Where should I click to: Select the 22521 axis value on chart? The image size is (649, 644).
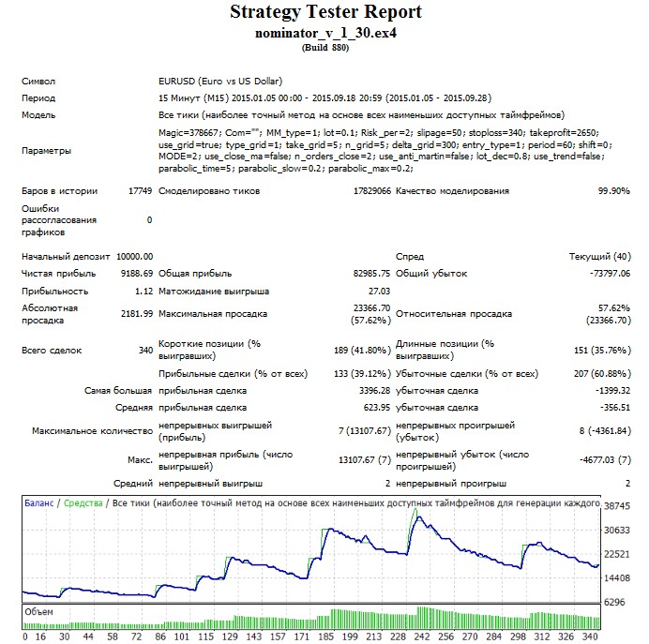click(x=617, y=554)
